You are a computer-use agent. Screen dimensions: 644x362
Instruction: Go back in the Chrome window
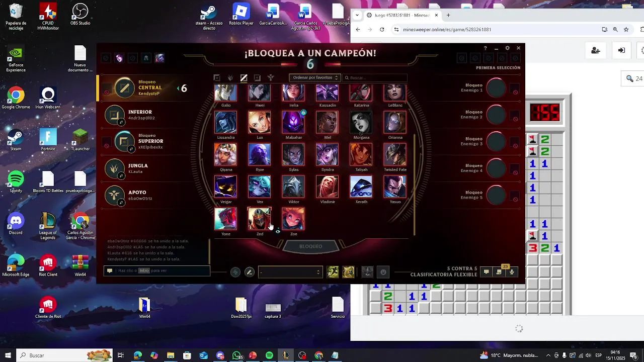pyautogui.click(x=358, y=30)
